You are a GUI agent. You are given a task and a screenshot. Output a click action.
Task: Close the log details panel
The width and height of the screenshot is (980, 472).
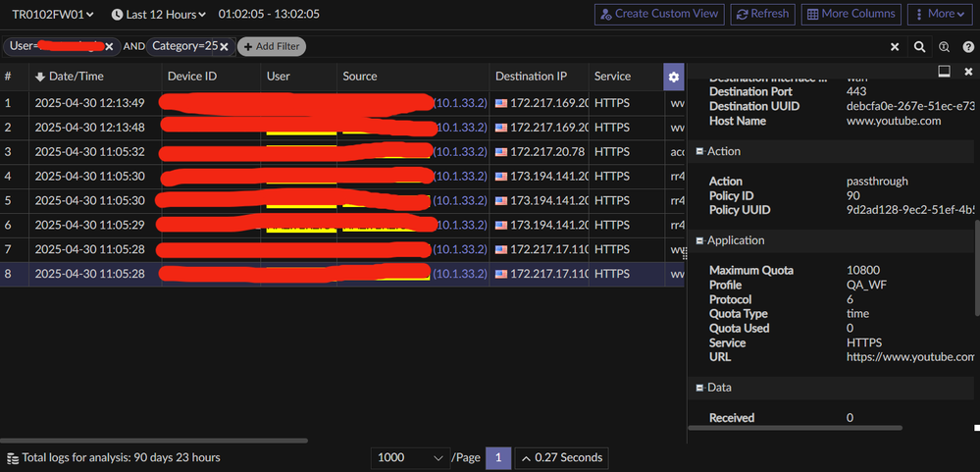click(x=968, y=72)
